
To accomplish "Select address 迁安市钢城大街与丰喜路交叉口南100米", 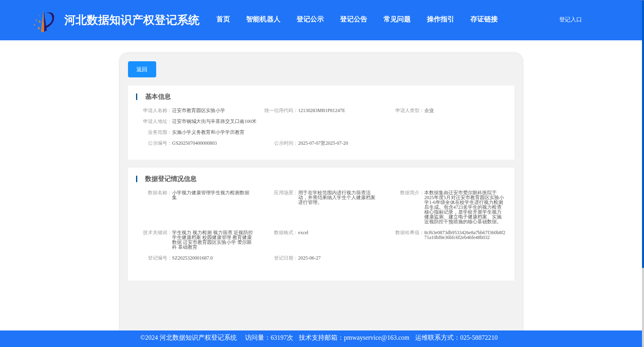I will click(214, 121).
